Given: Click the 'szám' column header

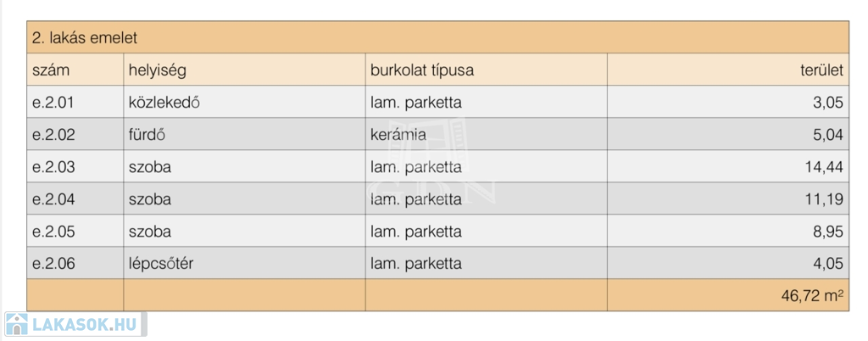Looking at the screenshot, I should 51,70.
